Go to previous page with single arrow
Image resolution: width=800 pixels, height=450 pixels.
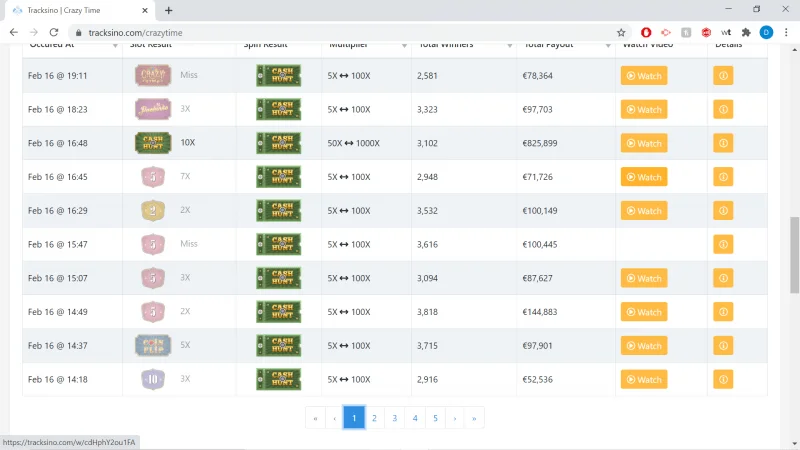335,418
